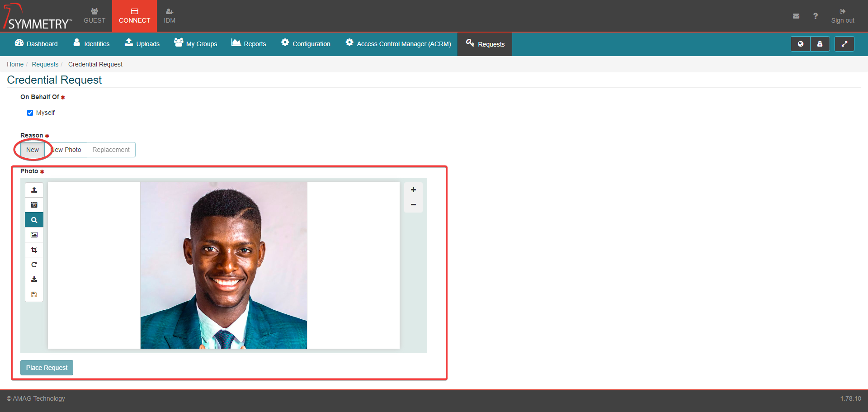Save the photo with the floppy disk icon
Viewport: 868px width, 412px height.
pyautogui.click(x=34, y=294)
